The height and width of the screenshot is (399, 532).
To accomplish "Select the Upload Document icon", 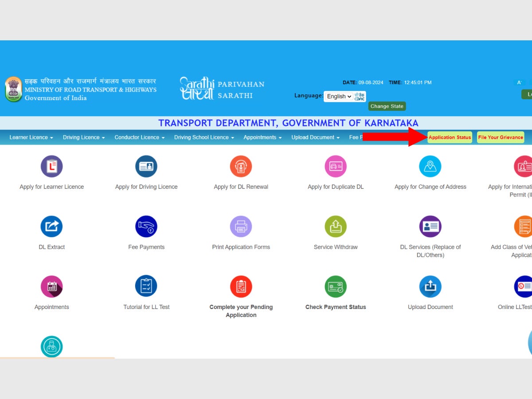I will tap(430, 286).
